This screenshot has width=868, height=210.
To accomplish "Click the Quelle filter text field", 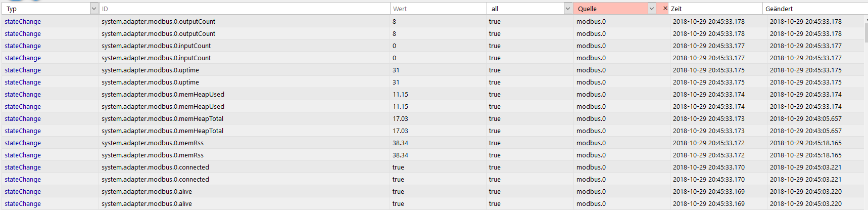I will (x=611, y=9).
